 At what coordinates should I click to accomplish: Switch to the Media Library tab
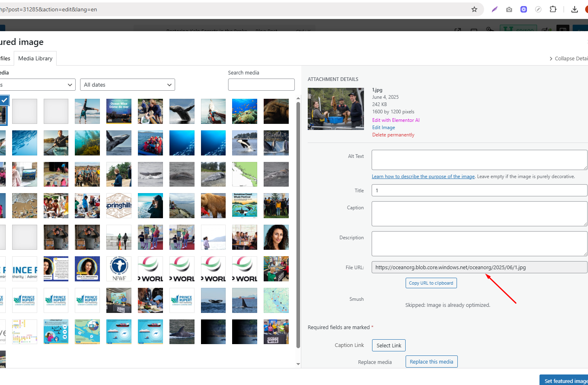click(35, 58)
